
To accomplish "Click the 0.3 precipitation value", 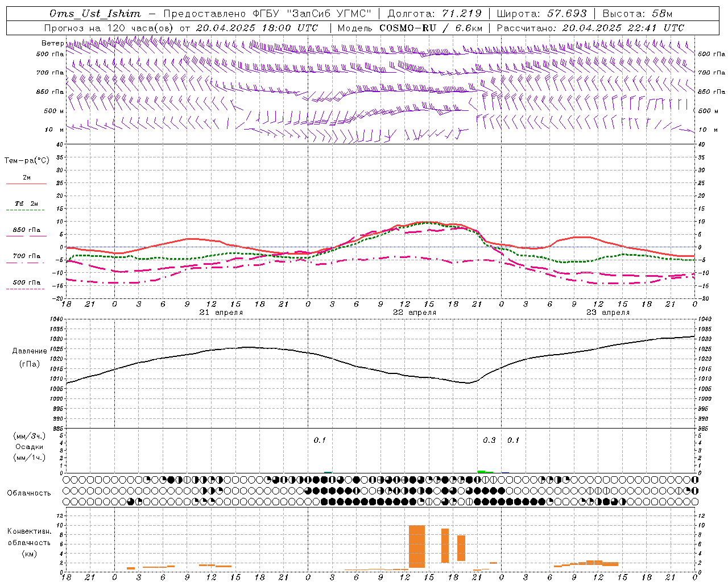I will 489,440.
